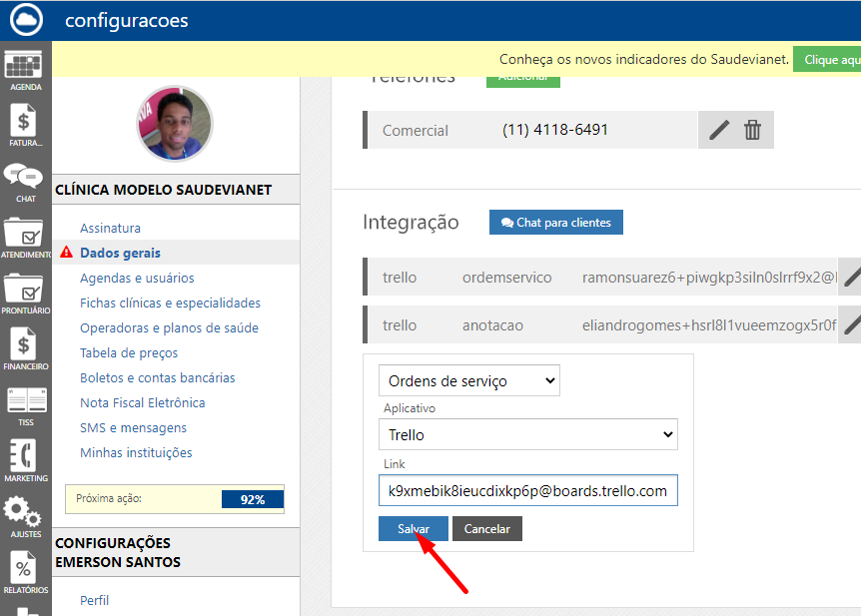Open Operadoras e planos de saúde

(169, 327)
